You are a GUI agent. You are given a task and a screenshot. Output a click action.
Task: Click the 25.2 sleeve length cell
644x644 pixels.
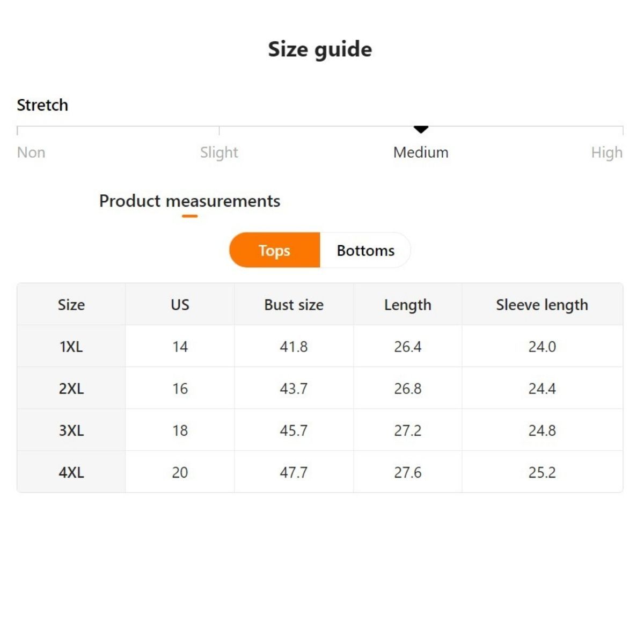(x=541, y=472)
